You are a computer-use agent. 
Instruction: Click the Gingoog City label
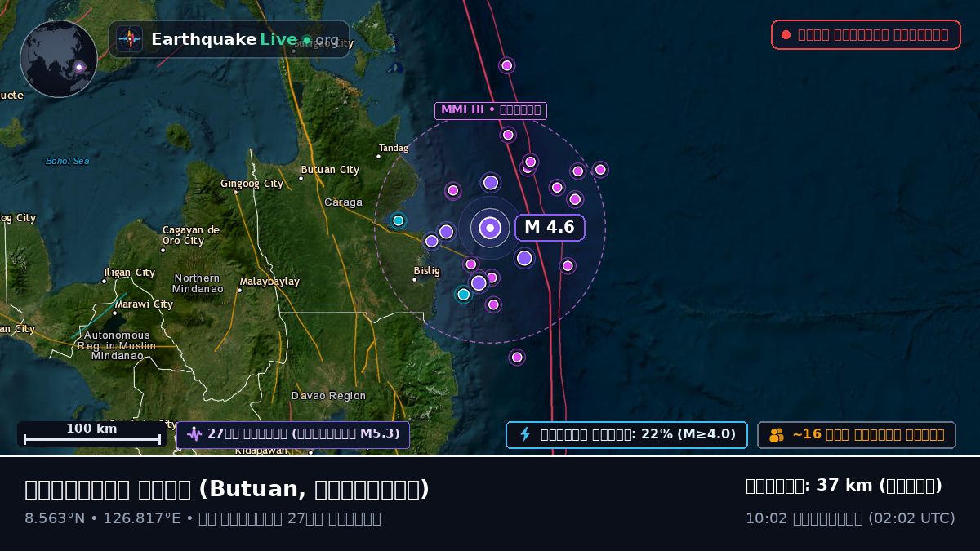click(252, 184)
